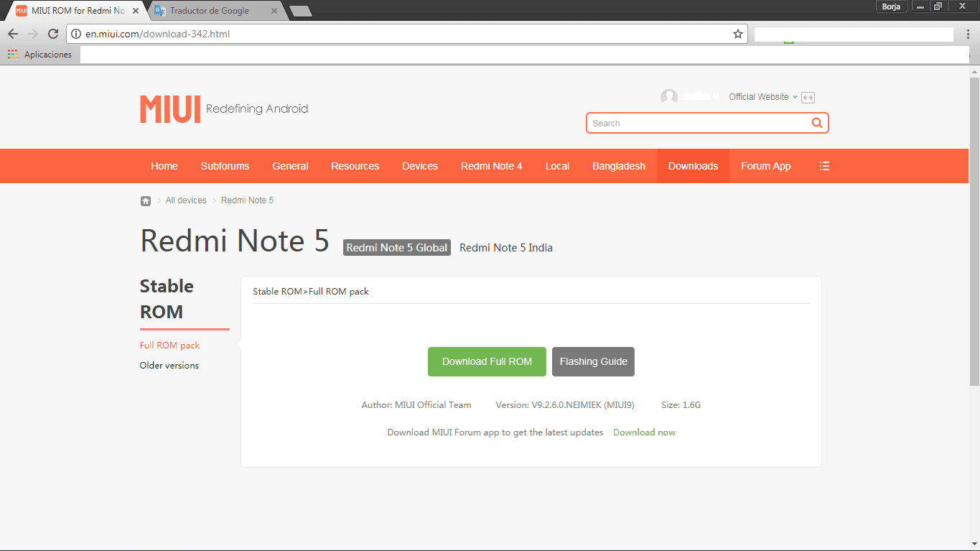The height and width of the screenshot is (551, 980).
Task: Click the browser back arrow
Action: [13, 34]
